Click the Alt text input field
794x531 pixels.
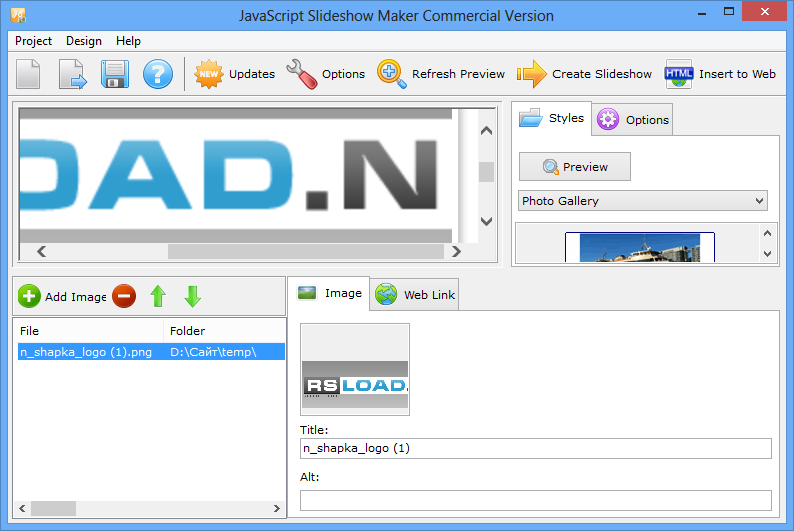pyautogui.click(x=536, y=500)
